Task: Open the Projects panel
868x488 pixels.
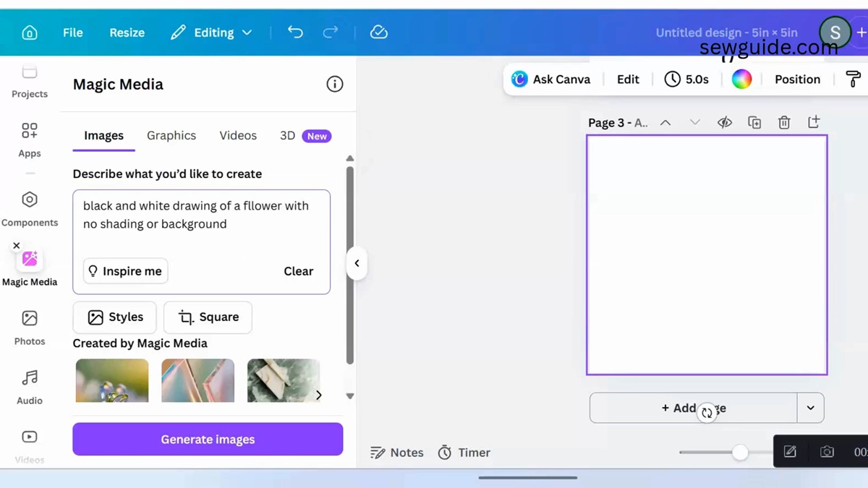Action: pyautogui.click(x=29, y=80)
